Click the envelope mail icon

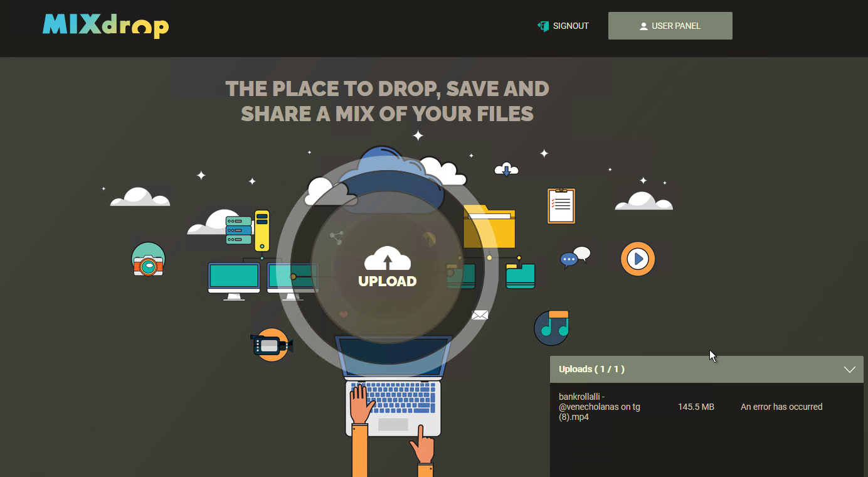[480, 315]
